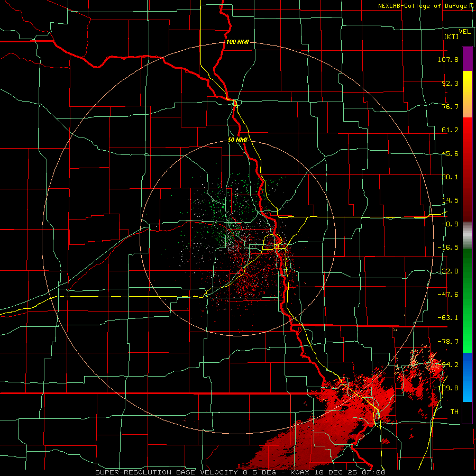Viewport: 476px width, 476px height.
Task: Pick the yellow band of the velocity color bar
Action: (x=467, y=94)
